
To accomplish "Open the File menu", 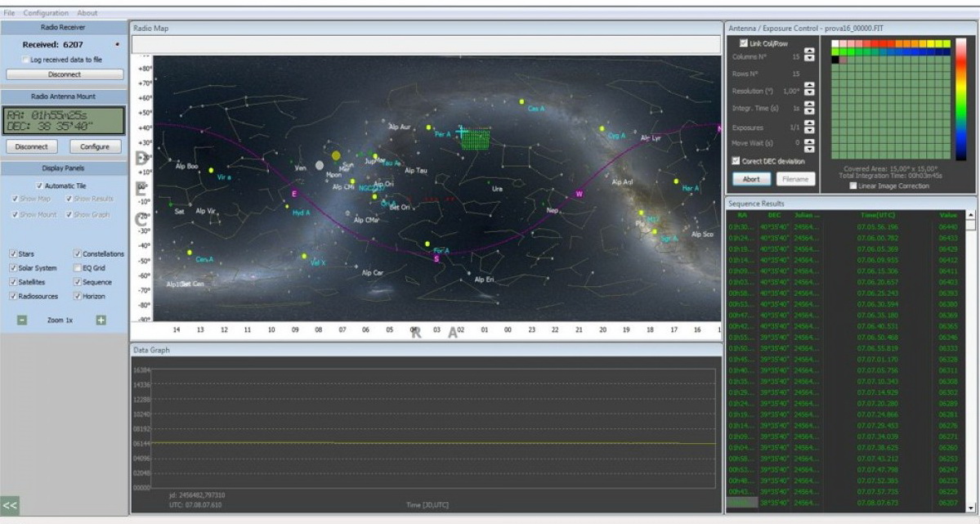I will 9,12.
